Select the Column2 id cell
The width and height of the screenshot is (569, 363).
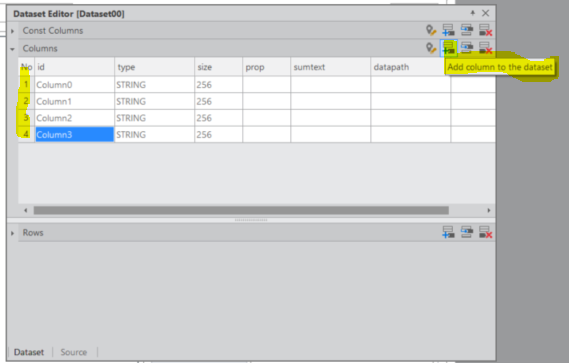pyautogui.click(x=74, y=118)
